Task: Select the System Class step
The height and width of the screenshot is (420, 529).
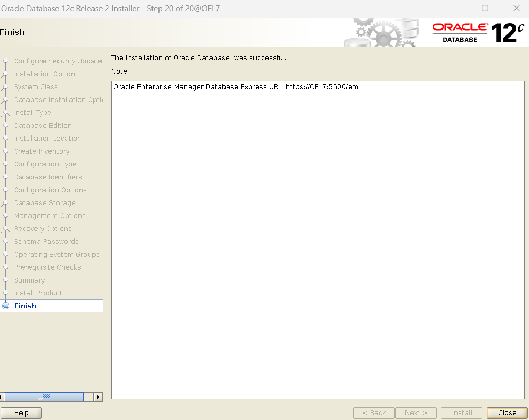Action: tap(36, 86)
